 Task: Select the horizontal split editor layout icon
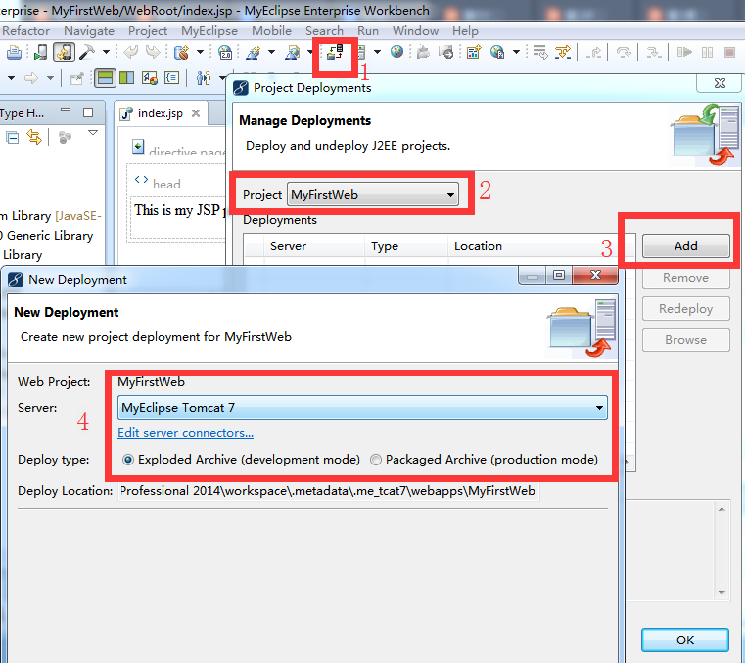click(x=105, y=77)
